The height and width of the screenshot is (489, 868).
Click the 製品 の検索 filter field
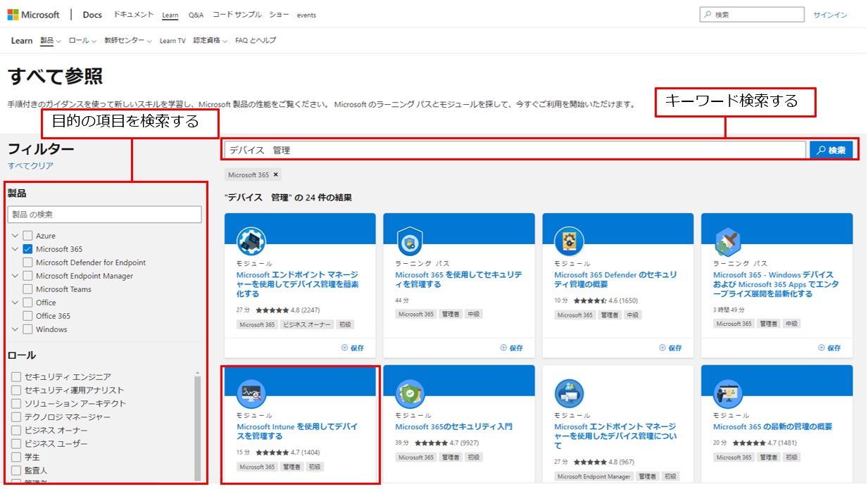[104, 214]
